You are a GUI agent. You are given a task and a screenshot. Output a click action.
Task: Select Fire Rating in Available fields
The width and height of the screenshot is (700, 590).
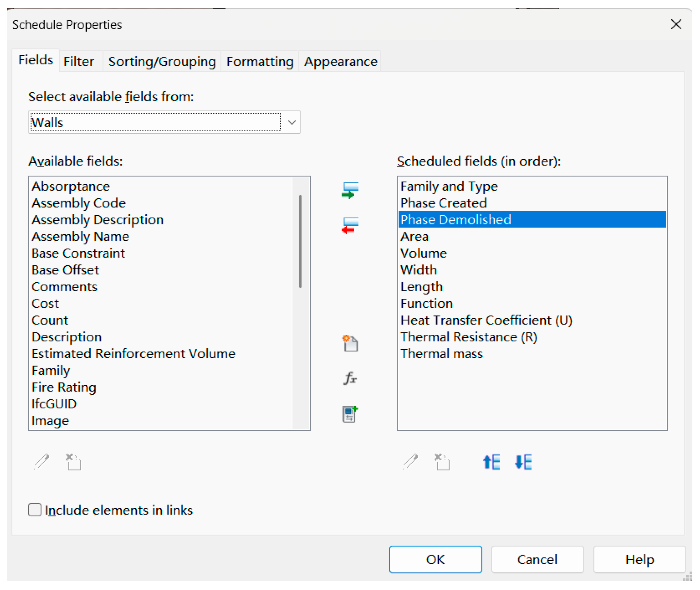pyautogui.click(x=64, y=387)
